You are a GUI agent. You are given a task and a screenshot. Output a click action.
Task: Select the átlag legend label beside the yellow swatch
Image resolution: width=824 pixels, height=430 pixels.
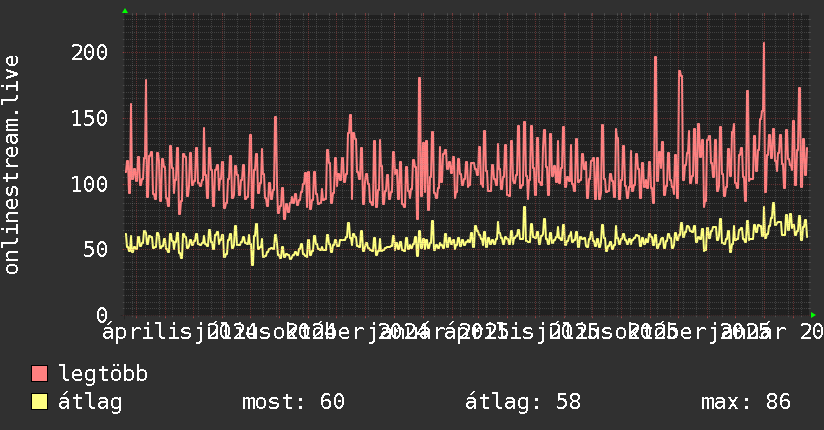coord(90,402)
